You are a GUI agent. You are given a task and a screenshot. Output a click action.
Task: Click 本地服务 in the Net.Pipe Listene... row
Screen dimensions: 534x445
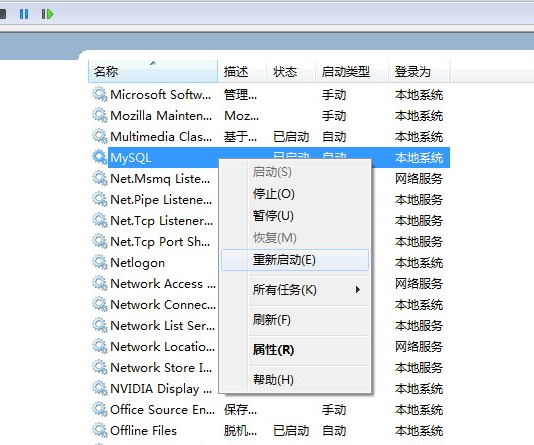[x=419, y=200]
